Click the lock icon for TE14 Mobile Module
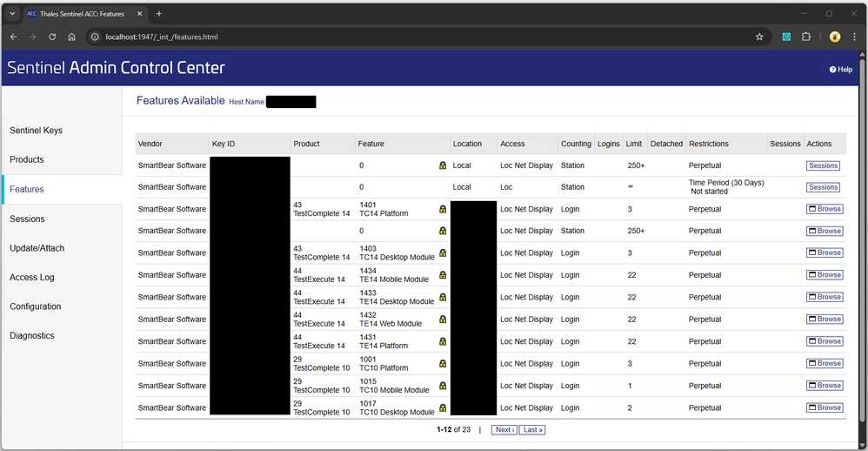The image size is (868, 451). 443,275
